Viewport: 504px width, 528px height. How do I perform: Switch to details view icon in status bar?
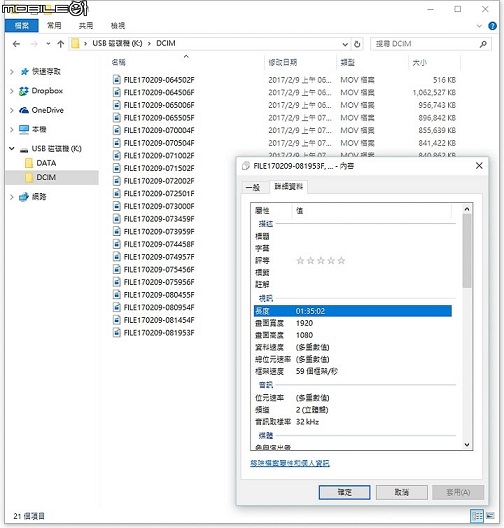(x=477, y=516)
